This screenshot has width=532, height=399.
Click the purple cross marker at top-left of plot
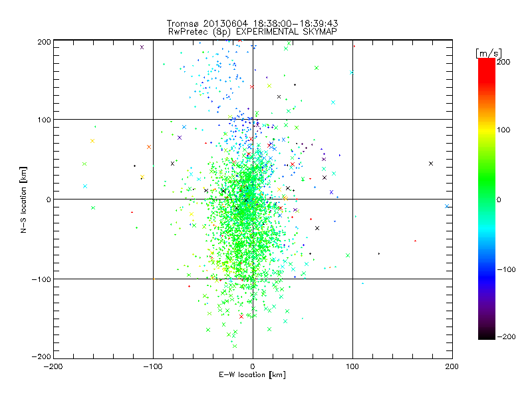142,47
